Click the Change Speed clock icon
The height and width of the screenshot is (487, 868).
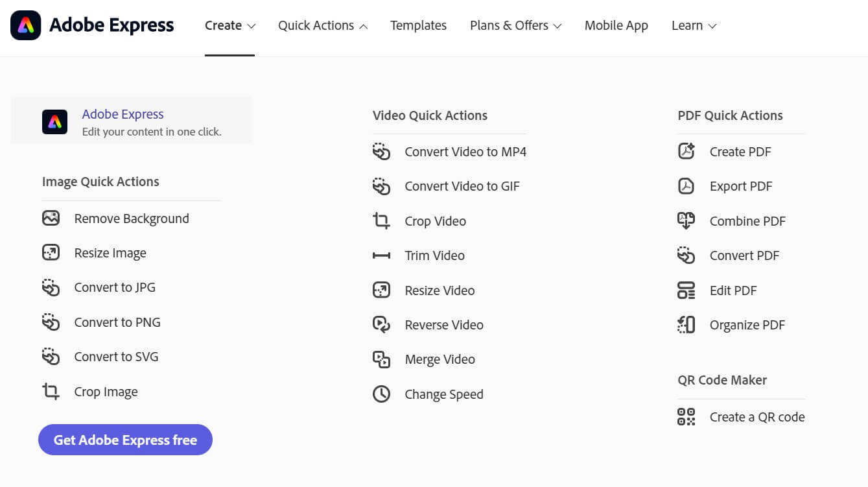point(381,394)
